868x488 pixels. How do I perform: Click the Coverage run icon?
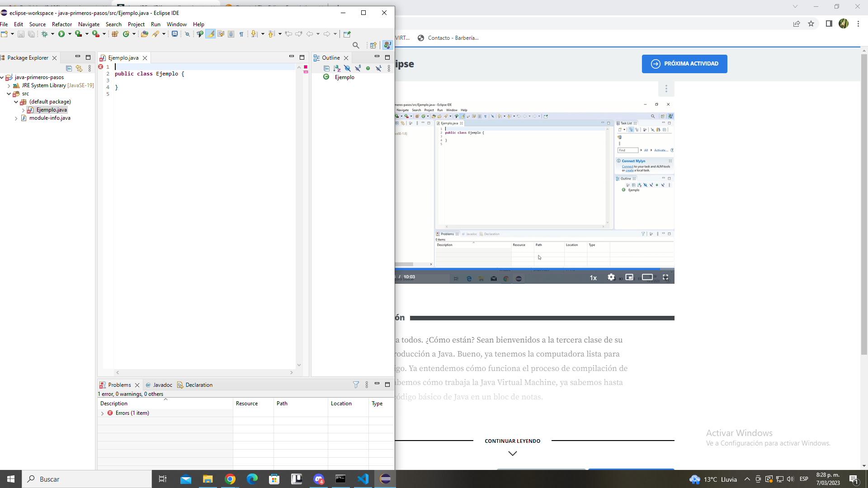[x=79, y=34]
